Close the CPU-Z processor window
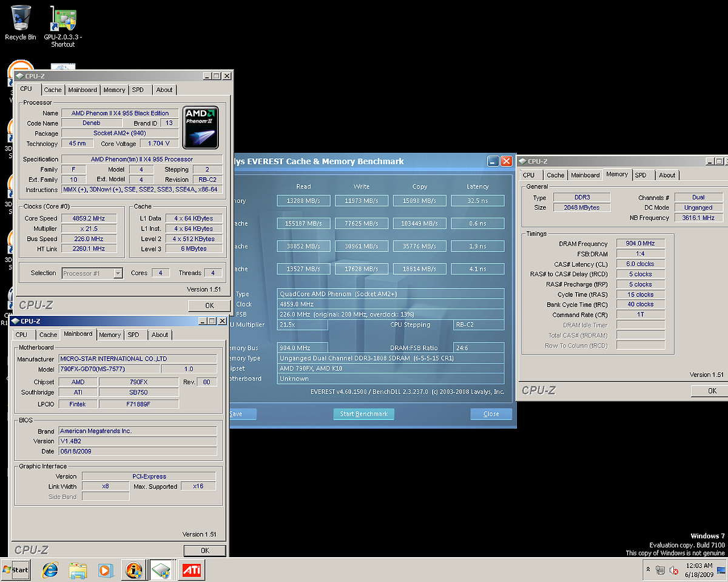Image resolution: width=728 pixels, height=582 pixels. pos(227,76)
